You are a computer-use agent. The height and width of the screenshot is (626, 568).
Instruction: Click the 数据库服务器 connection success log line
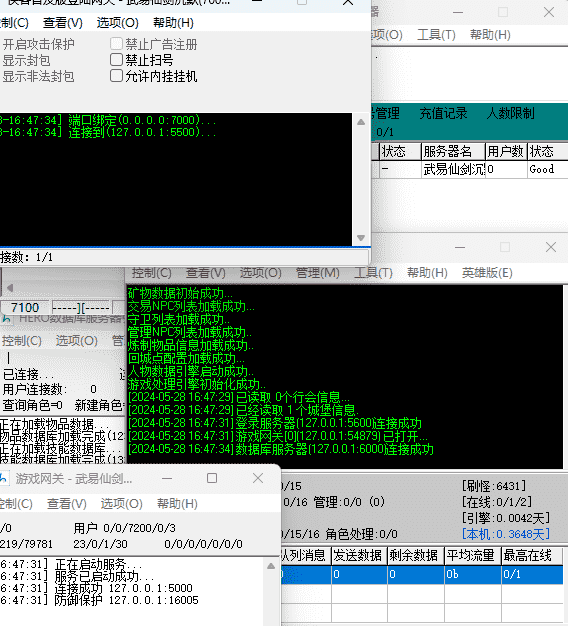(x=281, y=449)
